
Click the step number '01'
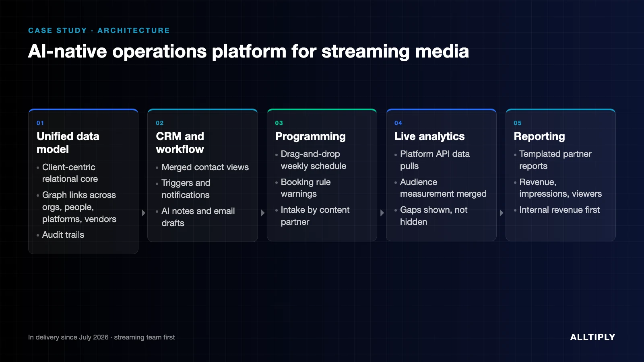tap(40, 123)
